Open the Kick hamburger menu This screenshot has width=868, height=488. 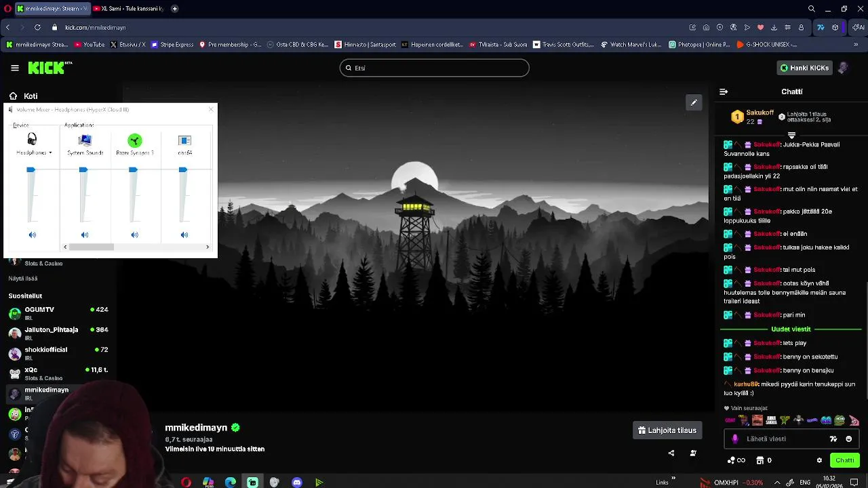[15, 68]
